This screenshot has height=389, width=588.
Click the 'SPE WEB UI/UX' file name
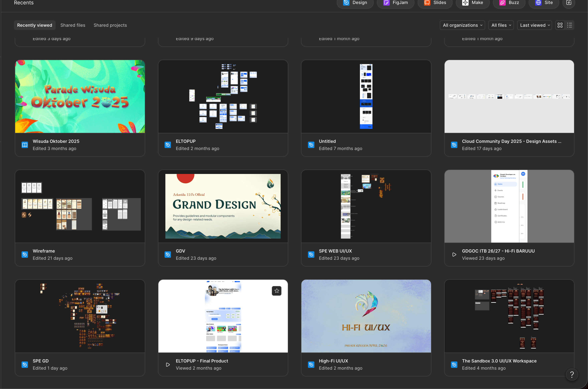(x=336, y=251)
